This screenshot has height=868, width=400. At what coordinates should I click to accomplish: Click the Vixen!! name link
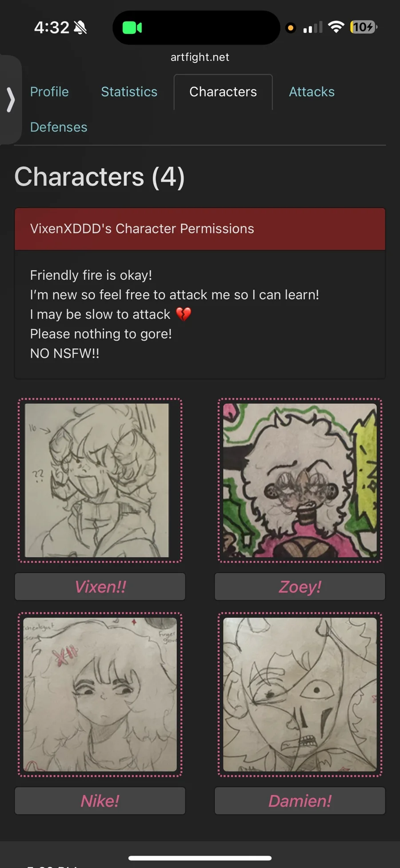[x=100, y=587]
